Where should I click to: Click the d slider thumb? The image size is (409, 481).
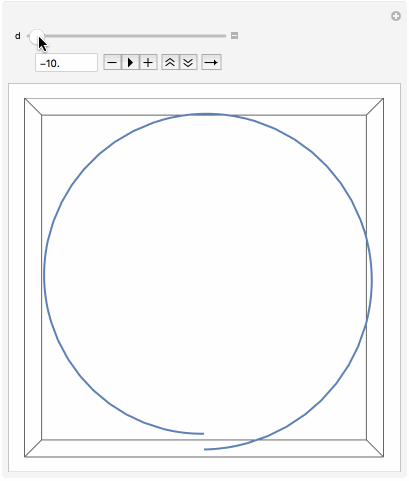point(36,36)
